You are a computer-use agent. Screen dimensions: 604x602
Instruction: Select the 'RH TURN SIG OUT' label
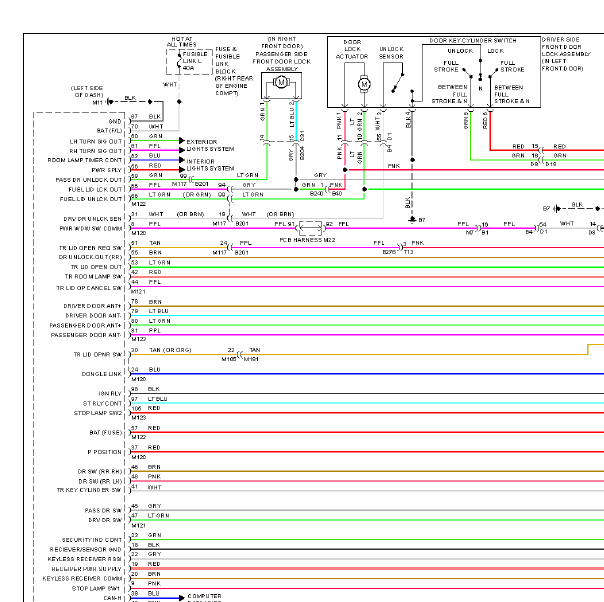click(96, 151)
